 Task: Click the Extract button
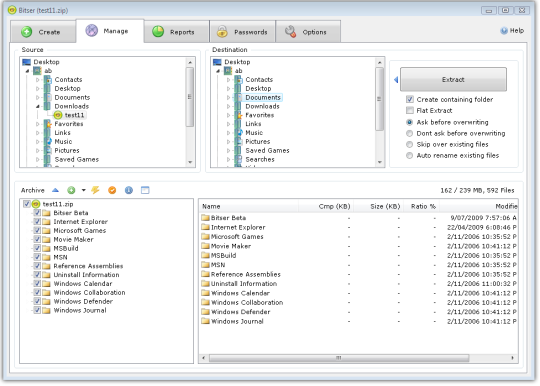(453, 80)
